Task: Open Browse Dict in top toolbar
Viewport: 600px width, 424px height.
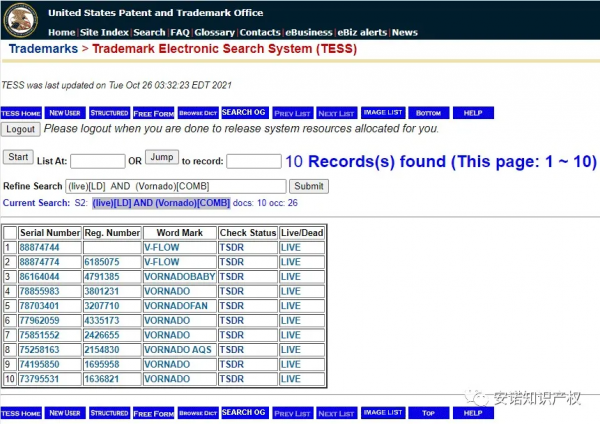Action: 197,113
